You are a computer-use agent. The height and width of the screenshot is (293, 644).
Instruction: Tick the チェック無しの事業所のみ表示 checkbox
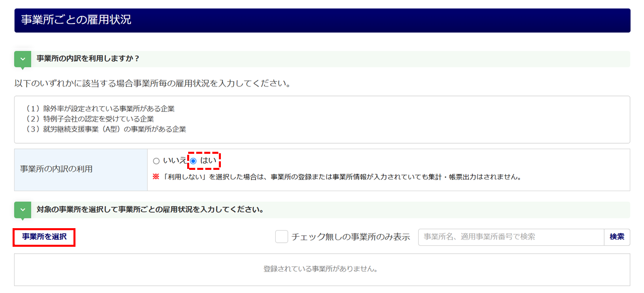pyautogui.click(x=282, y=237)
